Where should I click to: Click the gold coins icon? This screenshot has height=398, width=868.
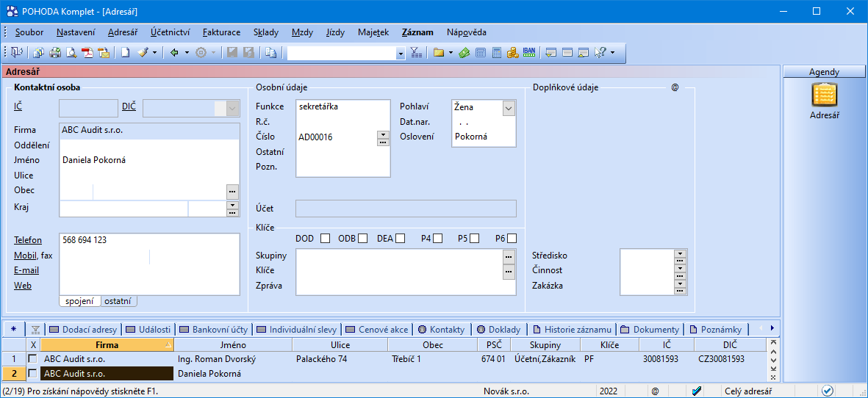coord(512,53)
